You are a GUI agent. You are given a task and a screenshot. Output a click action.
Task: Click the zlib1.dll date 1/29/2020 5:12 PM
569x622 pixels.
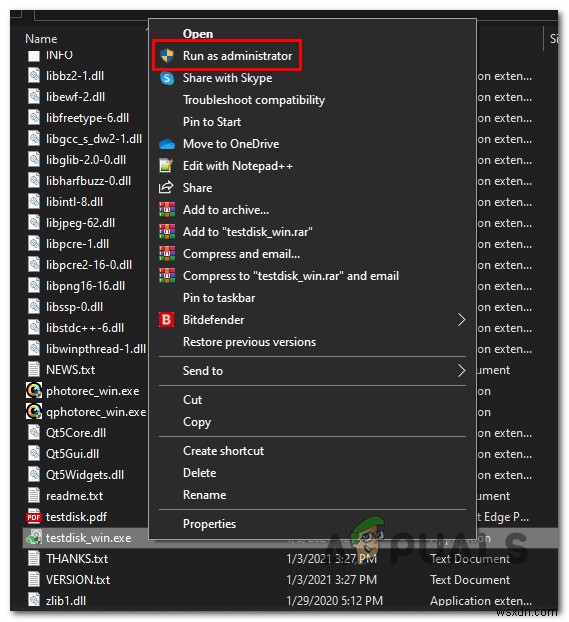(334, 601)
